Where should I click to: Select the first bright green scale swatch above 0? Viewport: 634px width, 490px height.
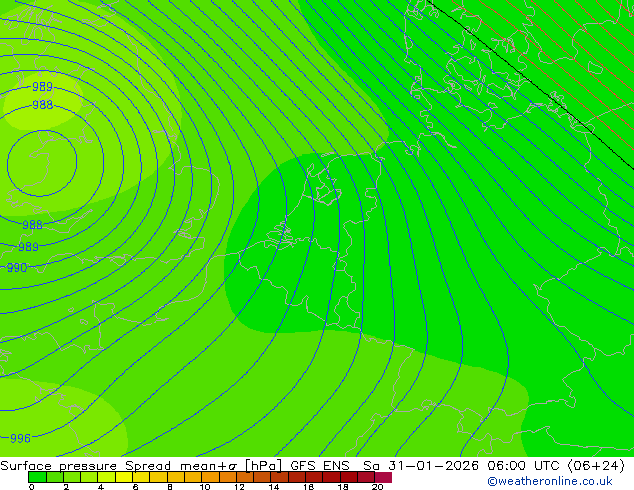coord(37,477)
